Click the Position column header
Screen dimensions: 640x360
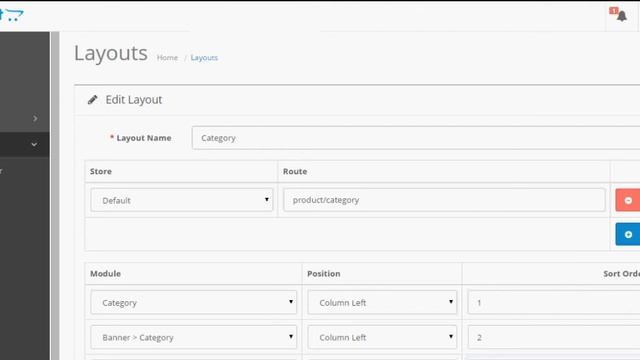pos(324,273)
